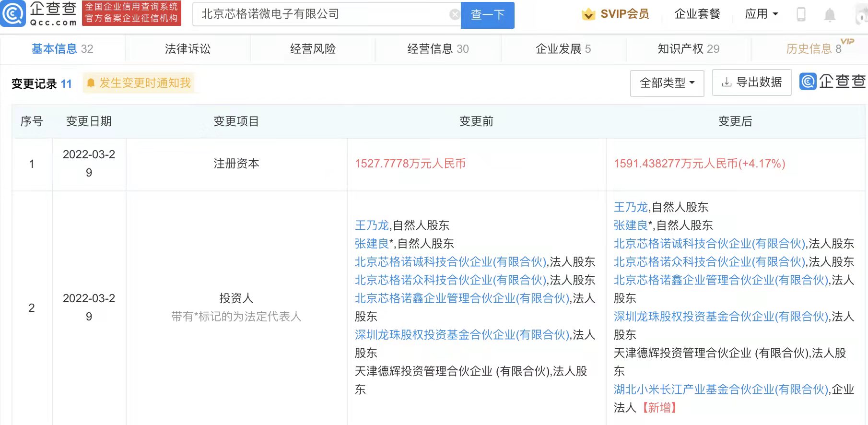
Task: Click 导出数据 button
Action: pos(751,83)
